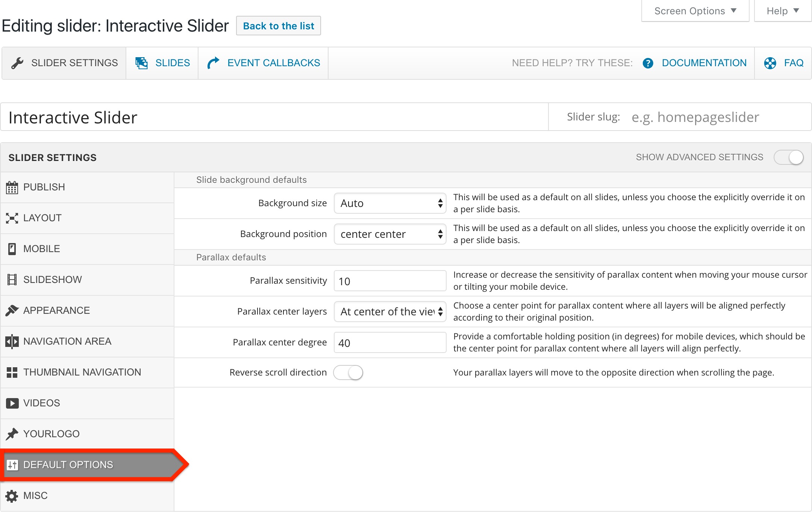Click the Videos play icon in sidebar
812x517 pixels.
pos(12,403)
